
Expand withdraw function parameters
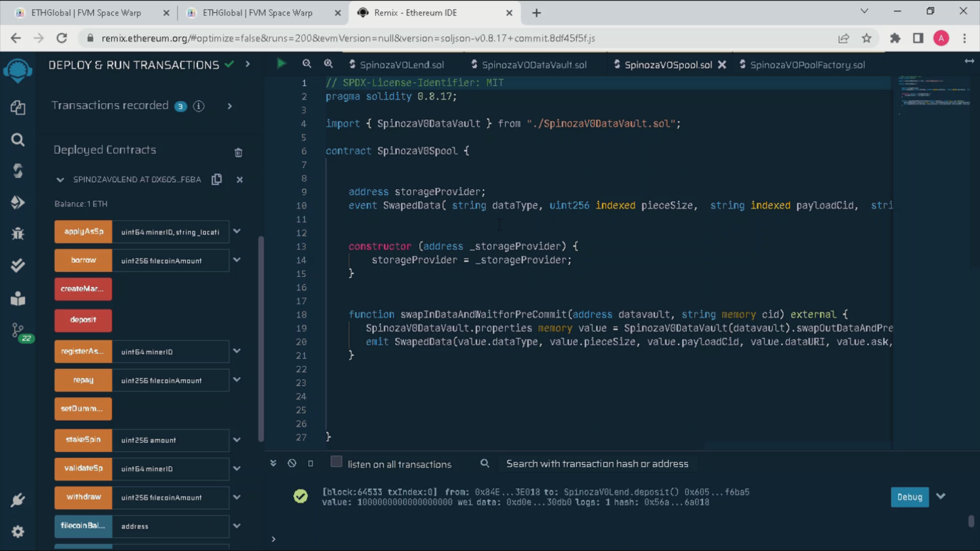pyautogui.click(x=237, y=497)
